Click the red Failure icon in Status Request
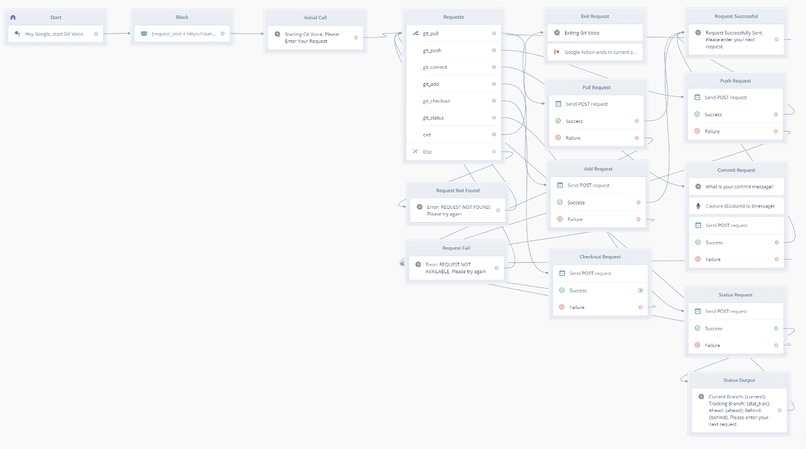The width and height of the screenshot is (806, 449). (x=698, y=345)
